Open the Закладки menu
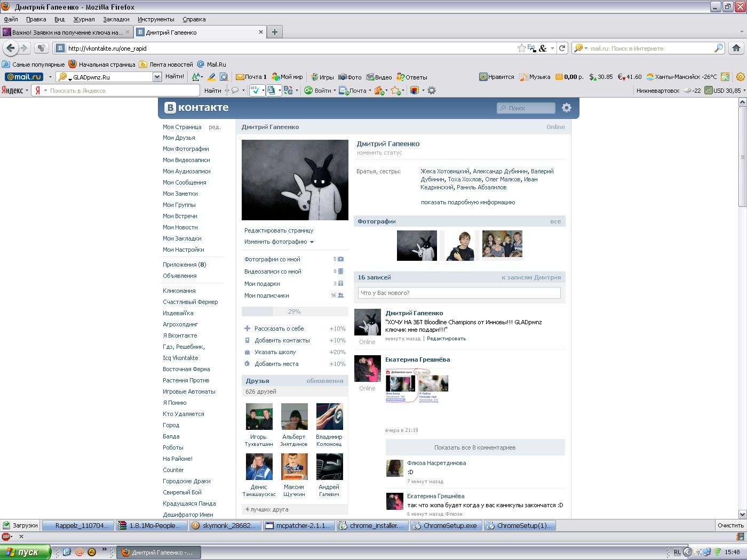This screenshot has width=747, height=560. (x=116, y=19)
